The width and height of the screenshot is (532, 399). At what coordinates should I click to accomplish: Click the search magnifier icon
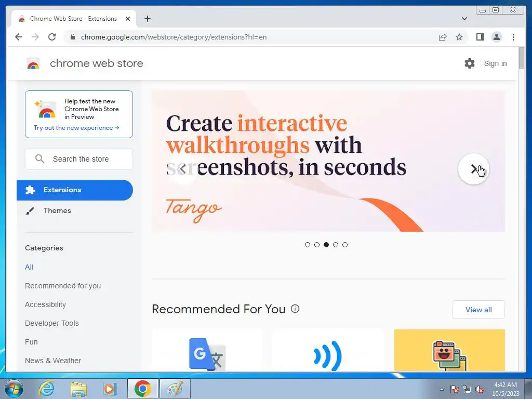coord(39,159)
